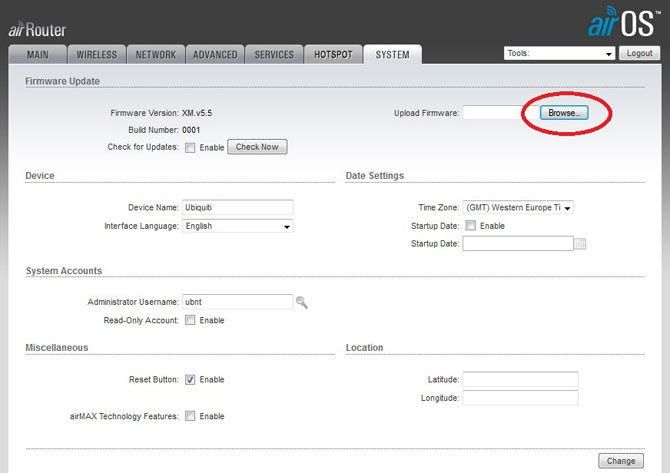Open the Time Zone dropdown list
Image resolution: width=670 pixels, height=473 pixels.
(x=518, y=207)
